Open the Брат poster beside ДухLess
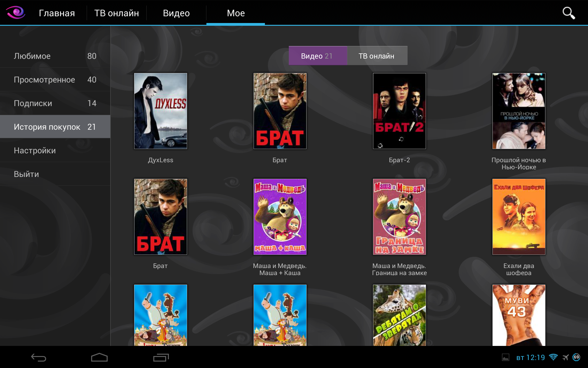Image resolution: width=588 pixels, height=368 pixels. [x=280, y=111]
